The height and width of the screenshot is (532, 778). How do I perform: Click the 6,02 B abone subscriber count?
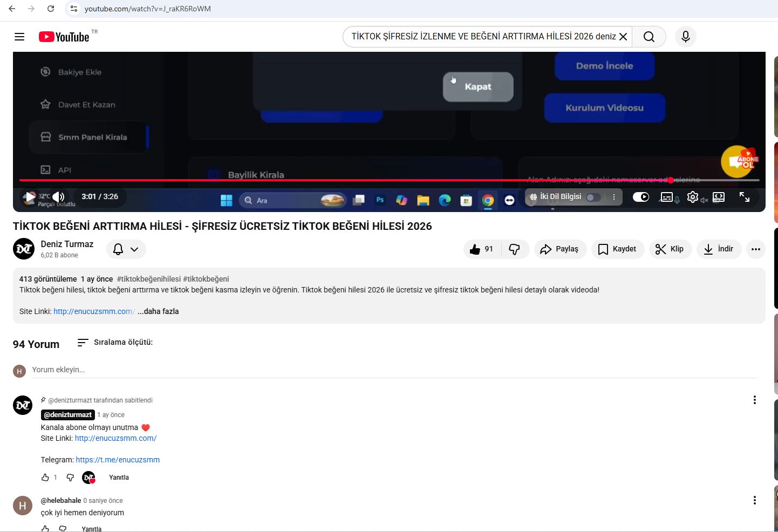[x=59, y=255]
